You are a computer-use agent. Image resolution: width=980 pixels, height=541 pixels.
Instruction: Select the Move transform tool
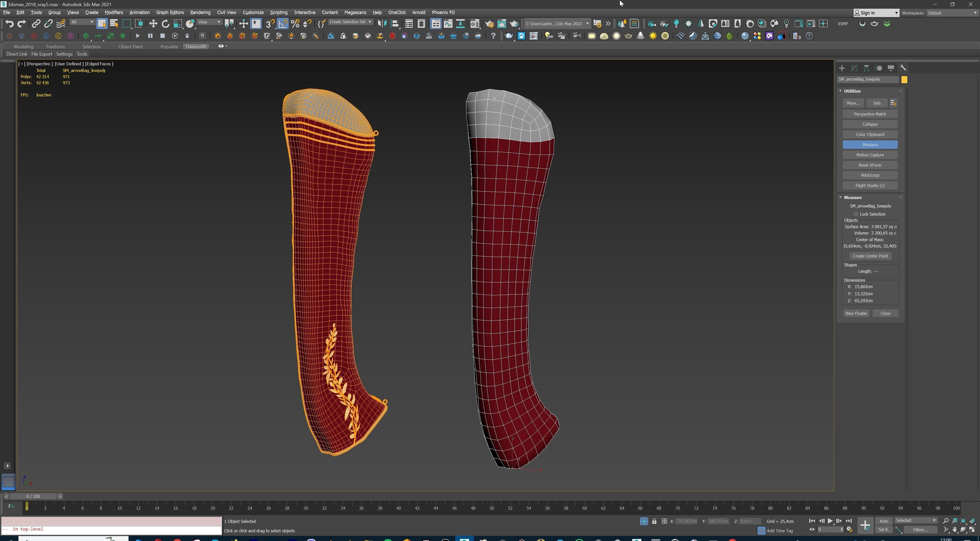[x=153, y=23]
